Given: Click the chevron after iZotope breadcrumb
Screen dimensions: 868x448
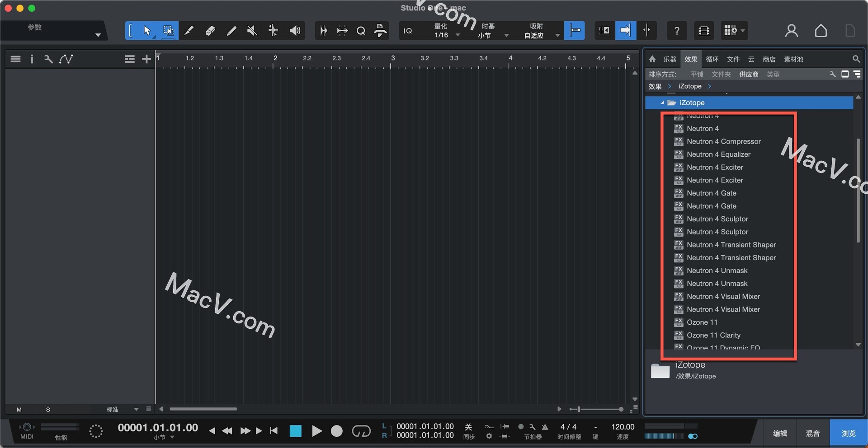Looking at the screenshot, I should pyautogui.click(x=709, y=86).
